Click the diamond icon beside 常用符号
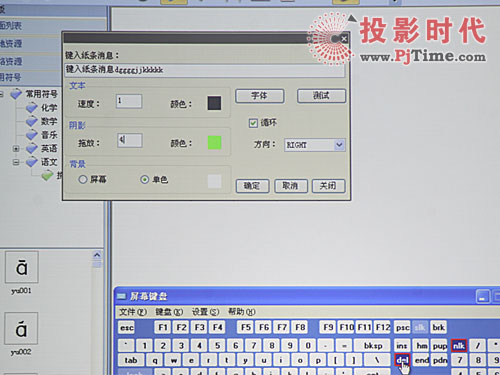The width and height of the screenshot is (500, 375). coord(16,94)
